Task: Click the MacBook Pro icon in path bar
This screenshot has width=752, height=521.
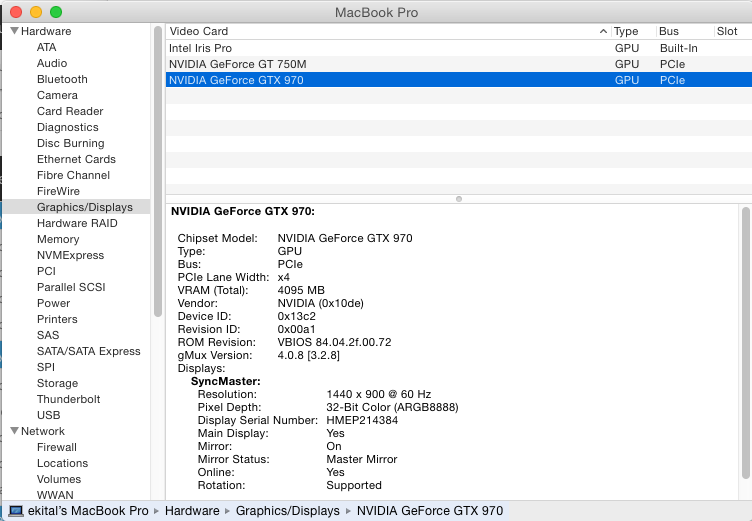Action: 16,510
